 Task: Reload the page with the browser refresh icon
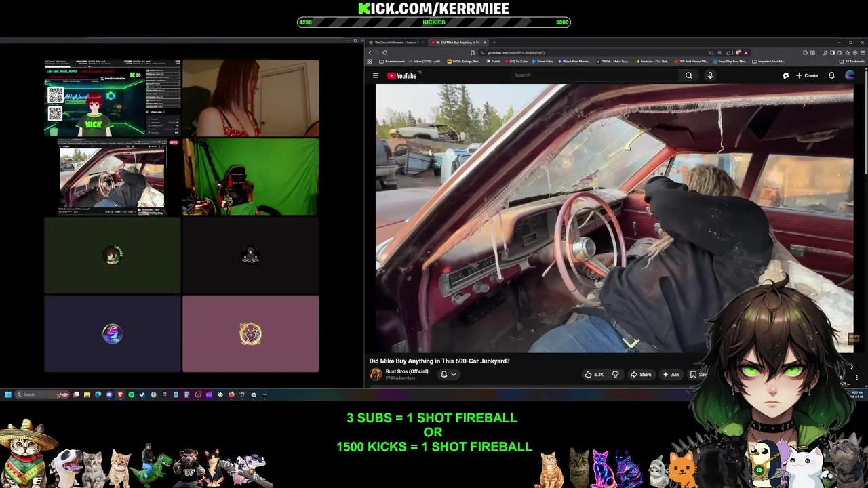click(x=384, y=52)
